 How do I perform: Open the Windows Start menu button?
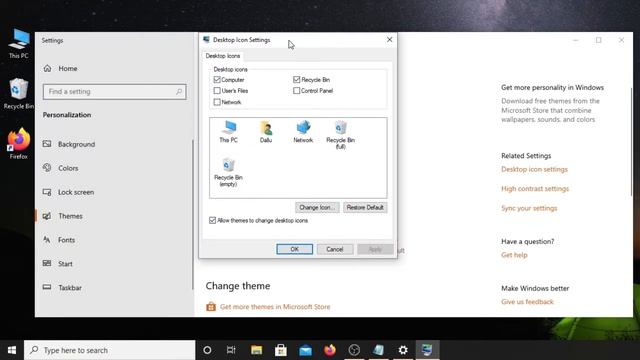[12, 350]
